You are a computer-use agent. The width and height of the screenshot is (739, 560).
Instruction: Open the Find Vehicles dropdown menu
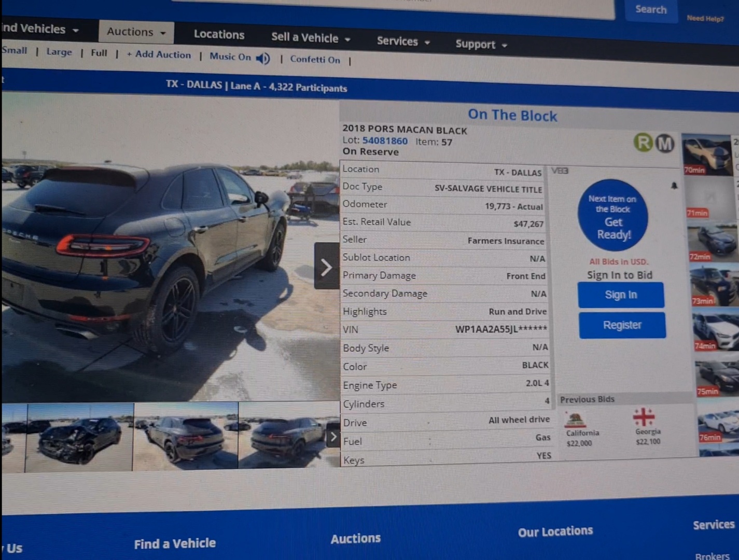(x=39, y=29)
